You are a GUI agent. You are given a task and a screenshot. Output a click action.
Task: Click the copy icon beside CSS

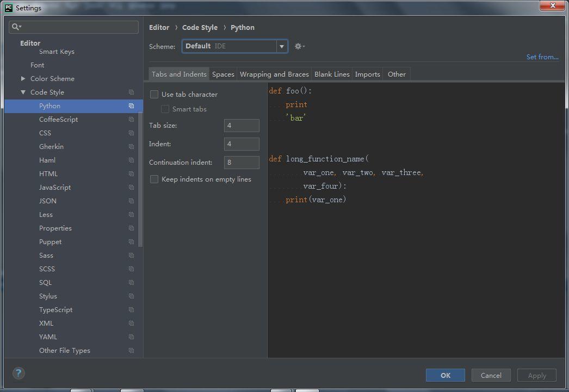131,133
